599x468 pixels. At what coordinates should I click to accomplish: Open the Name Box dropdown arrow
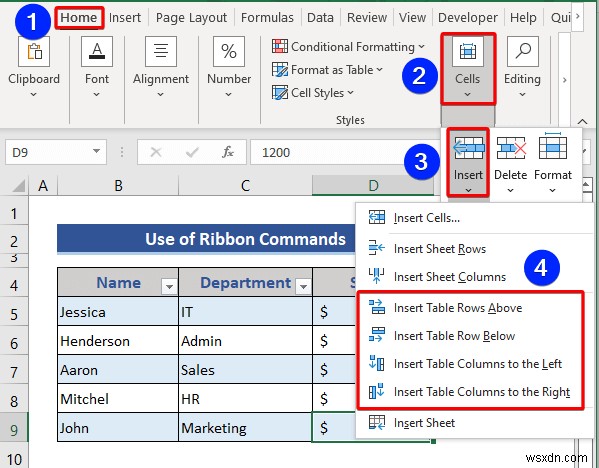pyautogui.click(x=96, y=152)
